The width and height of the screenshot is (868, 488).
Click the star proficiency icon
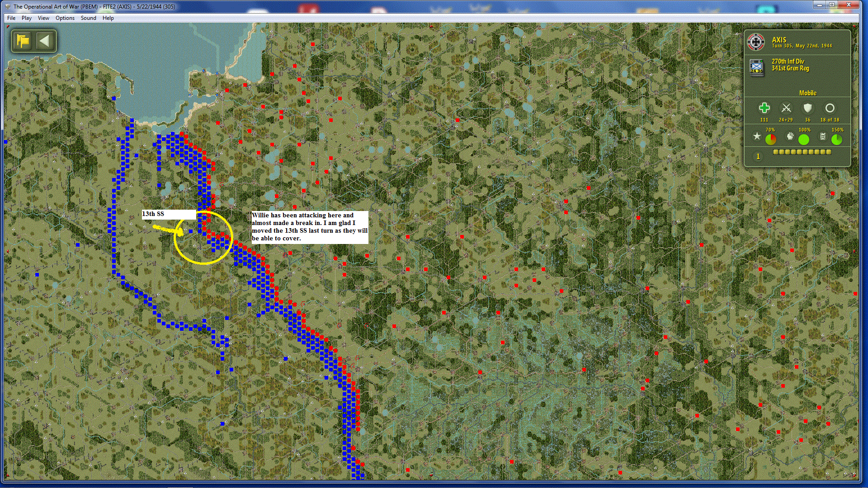tap(757, 136)
